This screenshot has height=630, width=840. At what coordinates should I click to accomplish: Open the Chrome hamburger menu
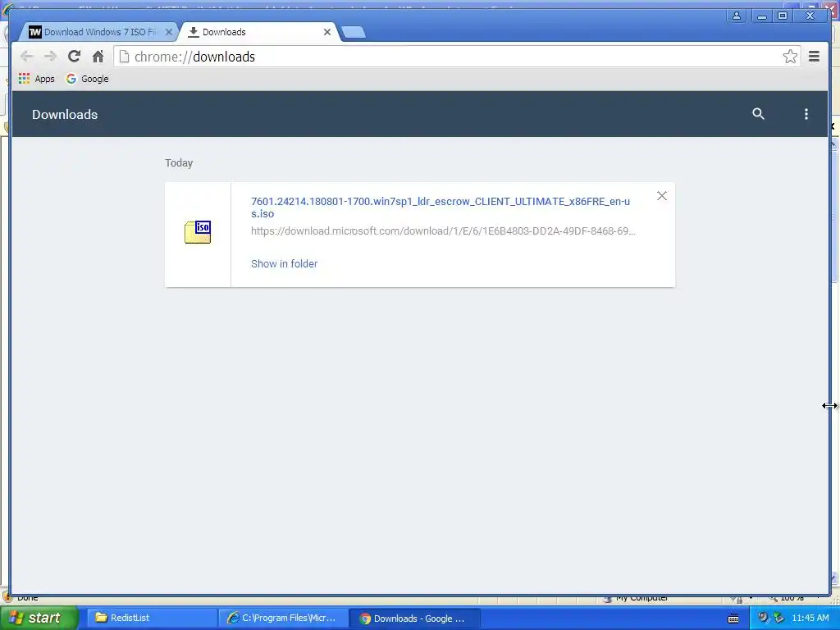coord(814,57)
